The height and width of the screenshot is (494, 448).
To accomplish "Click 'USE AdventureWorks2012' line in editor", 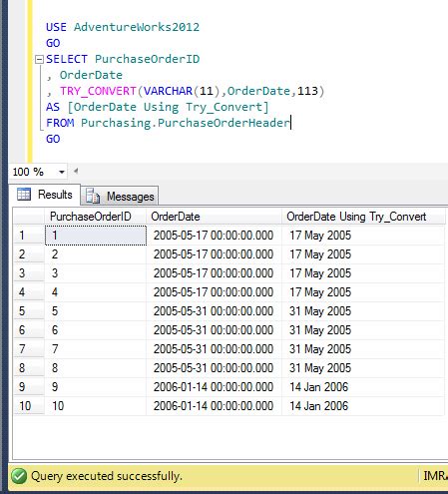I will (123, 27).
